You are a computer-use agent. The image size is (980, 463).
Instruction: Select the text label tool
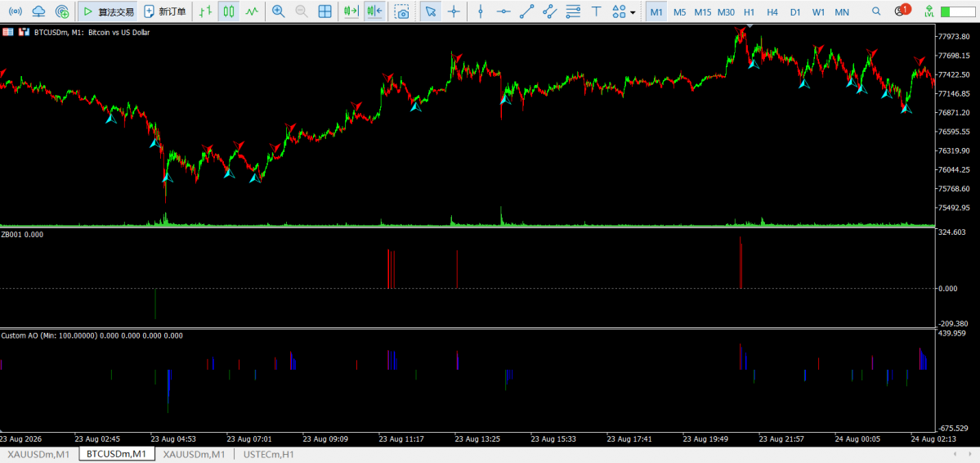(596, 11)
